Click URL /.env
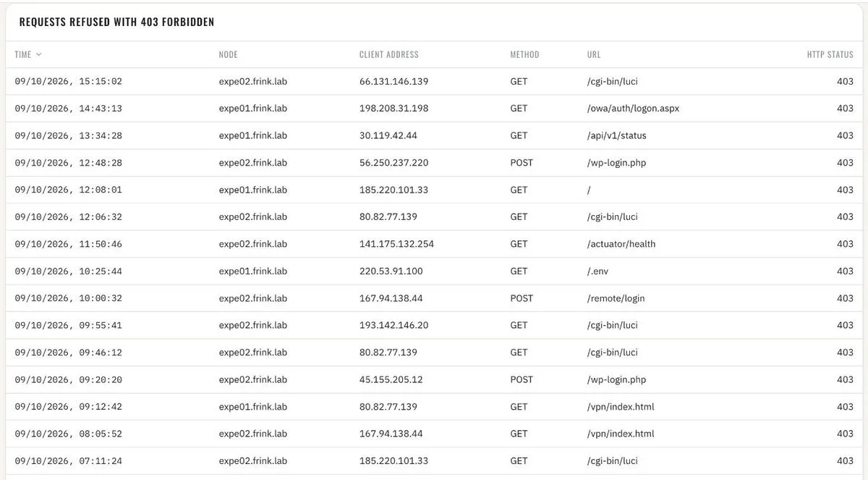Screen dimensions: 868x480 pyautogui.click(x=597, y=271)
